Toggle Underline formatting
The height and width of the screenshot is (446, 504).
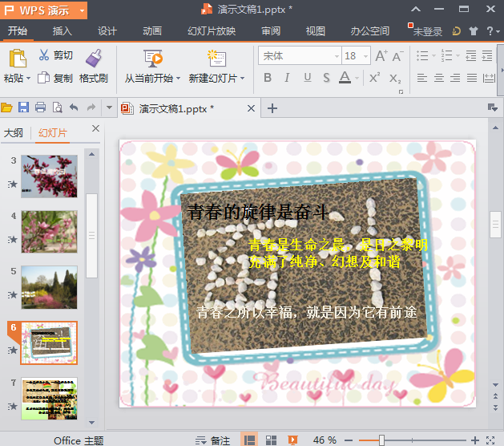[x=307, y=78]
